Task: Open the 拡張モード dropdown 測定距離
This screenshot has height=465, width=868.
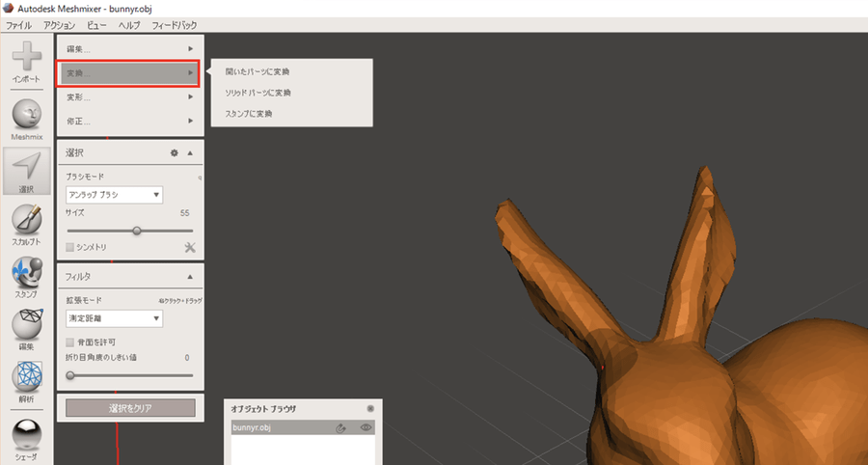Action: (114, 318)
